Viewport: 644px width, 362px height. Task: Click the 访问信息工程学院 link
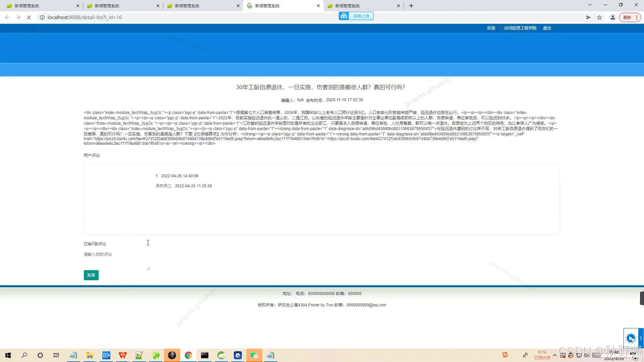520,28
